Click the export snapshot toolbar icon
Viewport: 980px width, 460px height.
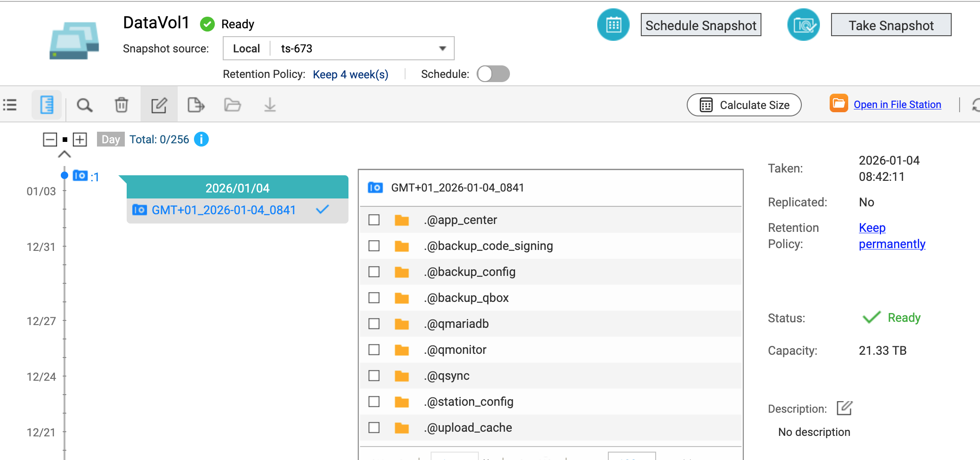tap(196, 105)
